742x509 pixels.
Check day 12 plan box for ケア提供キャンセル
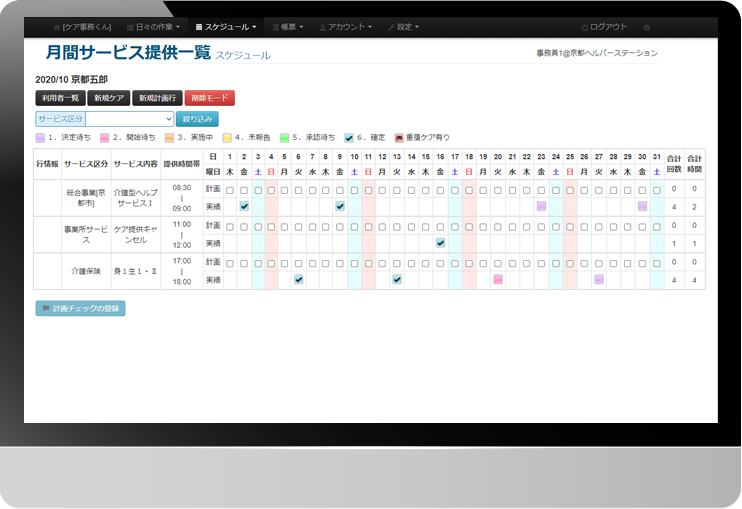[x=382, y=227]
